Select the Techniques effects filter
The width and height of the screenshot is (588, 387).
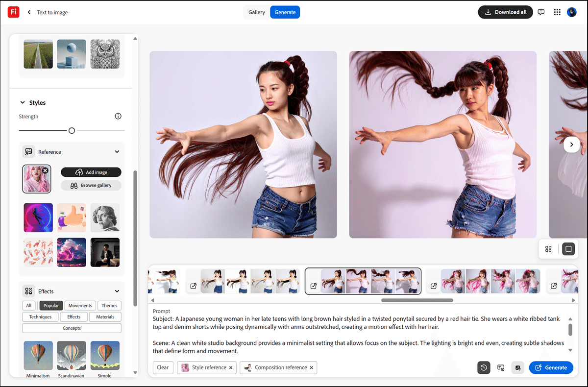[x=40, y=317]
